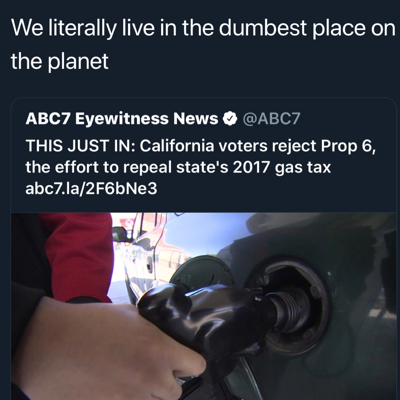This screenshot has height=400, width=400.
Task: Follow the abc7.la/2F6bNe3 short link
Action: pos(91,189)
